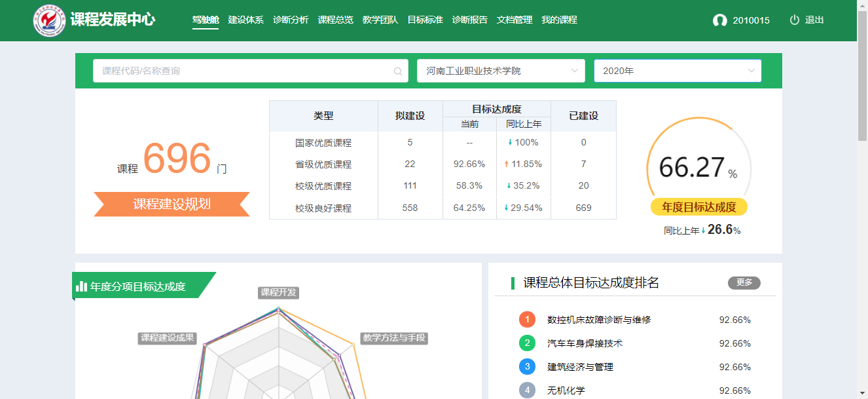The height and width of the screenshot is (399, 868).
Task: Click the 同比上年 26.6% text
Action: (x=702, y=230)
